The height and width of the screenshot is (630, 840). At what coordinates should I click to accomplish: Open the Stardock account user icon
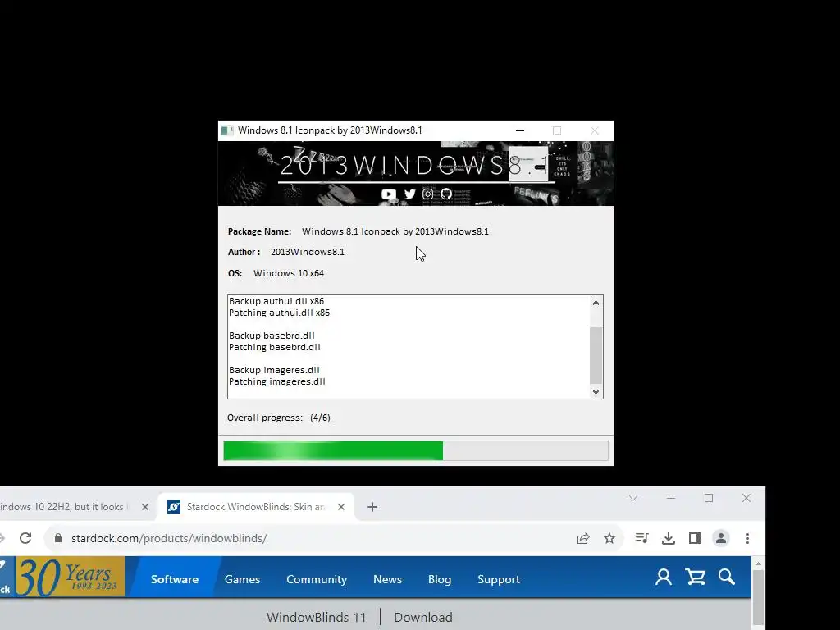[x=663, y=577]
